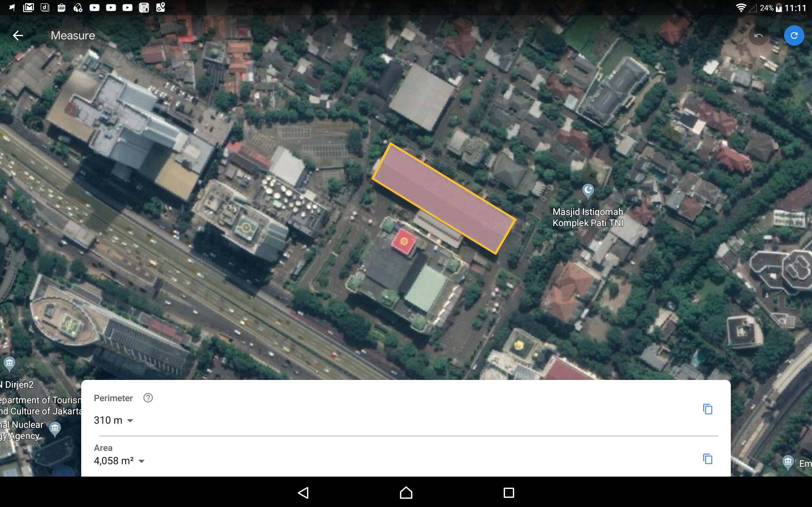
Task: Expand the perimeter unit dropdown
Action: (x=130, y=420)
